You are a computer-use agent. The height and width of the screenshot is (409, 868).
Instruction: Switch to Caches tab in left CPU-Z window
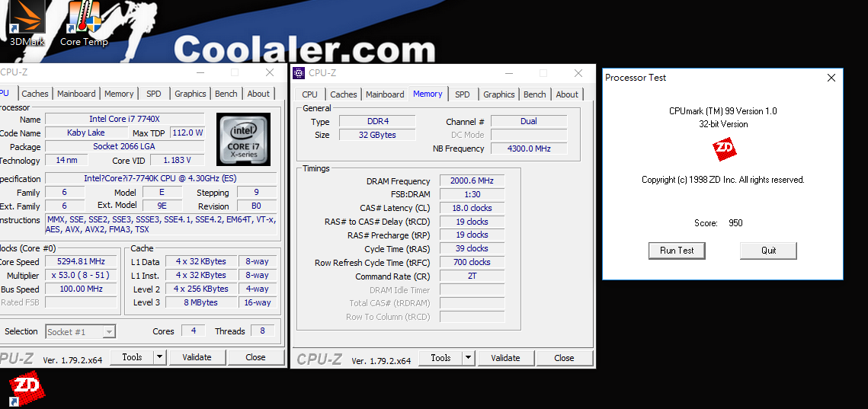click(35, 94)
